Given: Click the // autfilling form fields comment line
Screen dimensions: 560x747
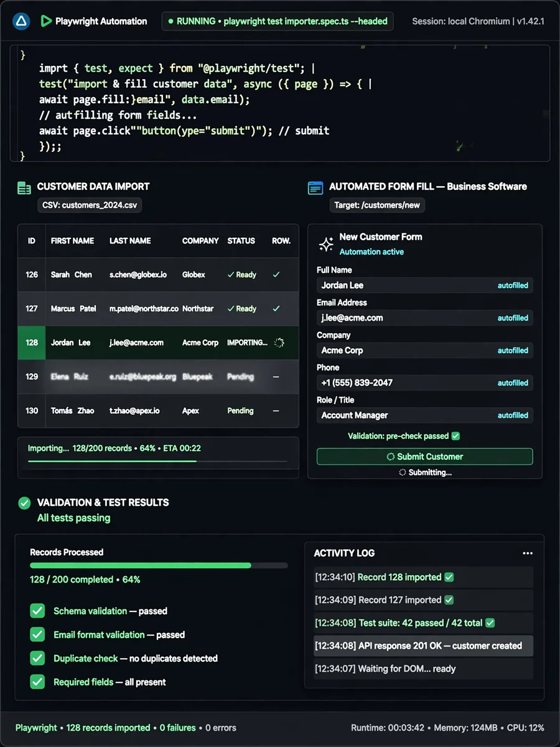Looking at the screenshot, I should pyautogui.click(x=118, y=115).
